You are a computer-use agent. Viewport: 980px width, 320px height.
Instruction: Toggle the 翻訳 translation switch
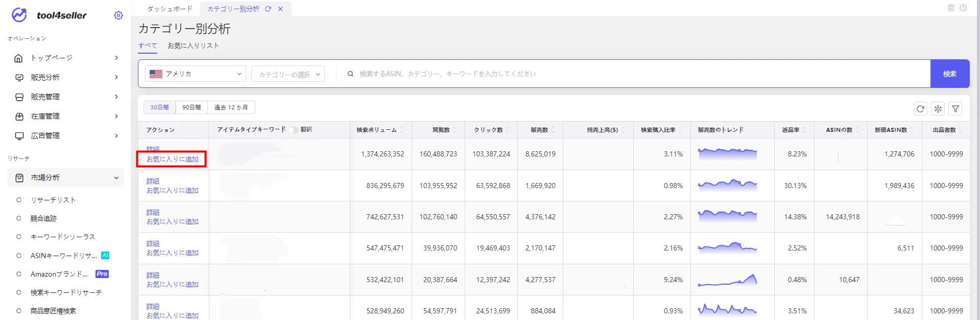[x=293, y=130]
